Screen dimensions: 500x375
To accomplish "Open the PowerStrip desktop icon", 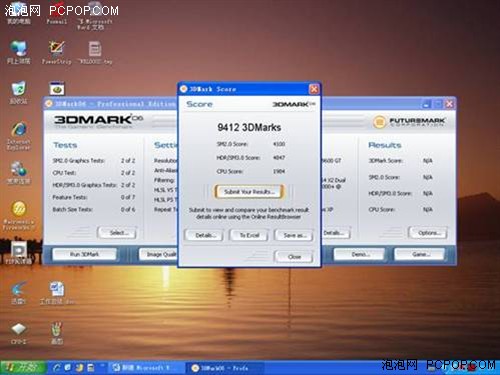I will pyautogui.click(x=57, y=52).
